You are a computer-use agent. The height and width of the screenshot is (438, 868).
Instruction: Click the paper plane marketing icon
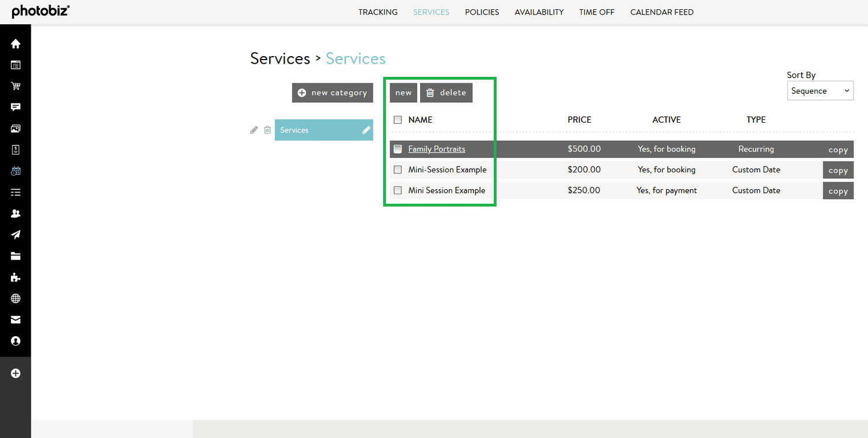[16, 234]
